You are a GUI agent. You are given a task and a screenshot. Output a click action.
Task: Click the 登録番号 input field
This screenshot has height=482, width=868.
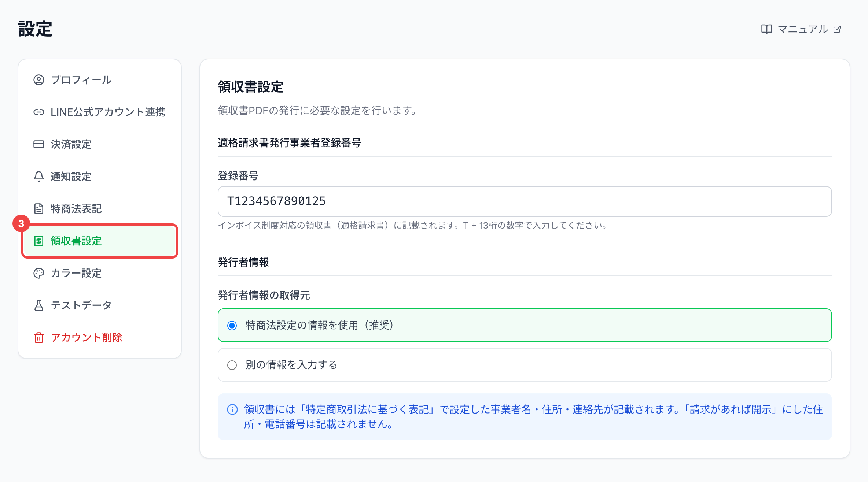tap(525, 201)
